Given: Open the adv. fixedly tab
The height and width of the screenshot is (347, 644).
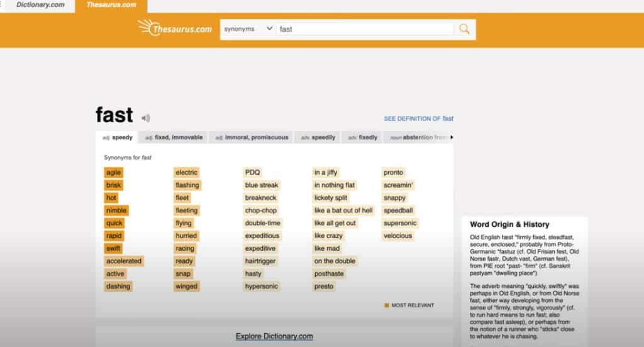Looking at the screenshot, I should pyautogui.click(x=363, y=137).
